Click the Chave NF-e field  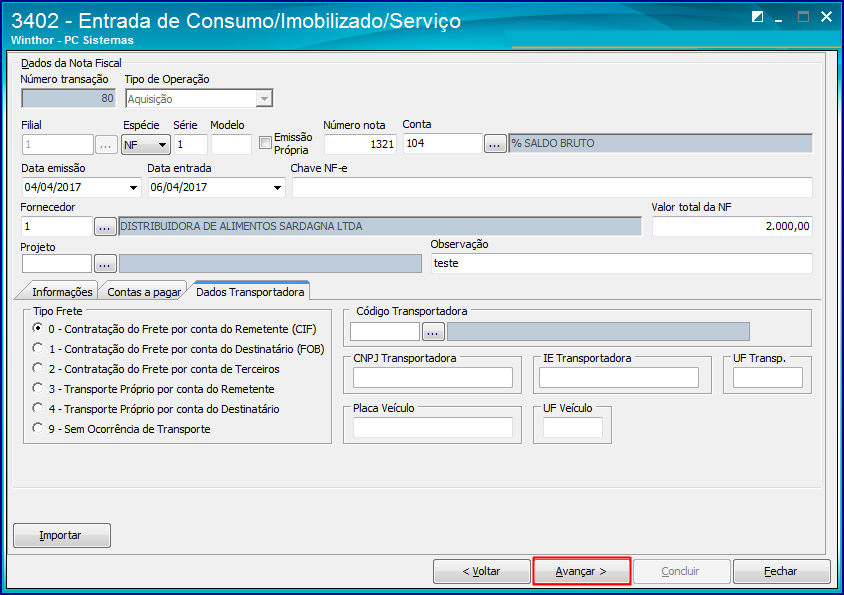[x=552, y=187]
